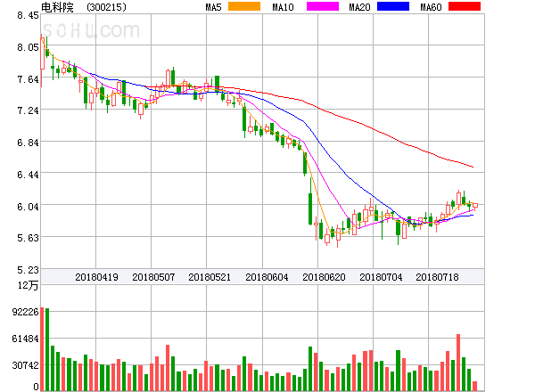Click the stock name 电科院
This screenshot has height=392, width=535.
(57, 7)
